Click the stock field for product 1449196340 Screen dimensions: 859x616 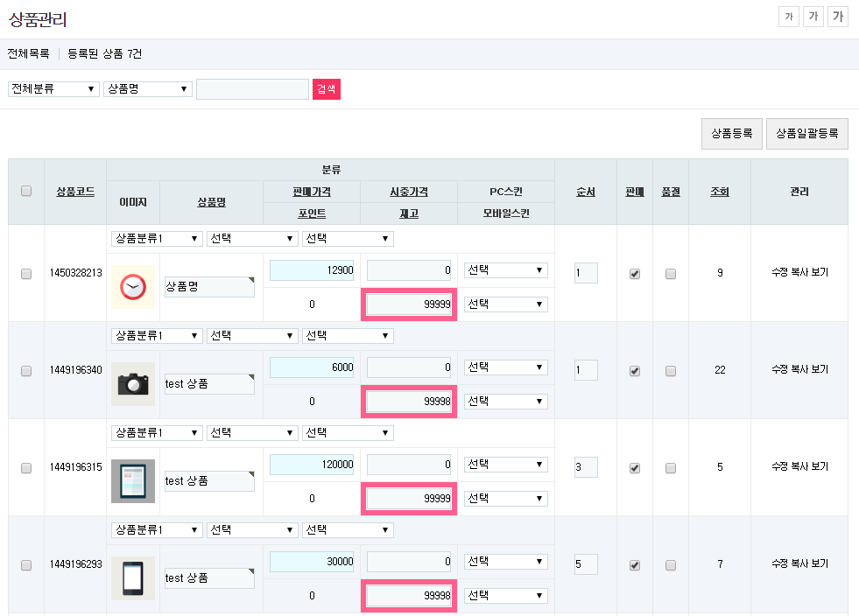409,402
